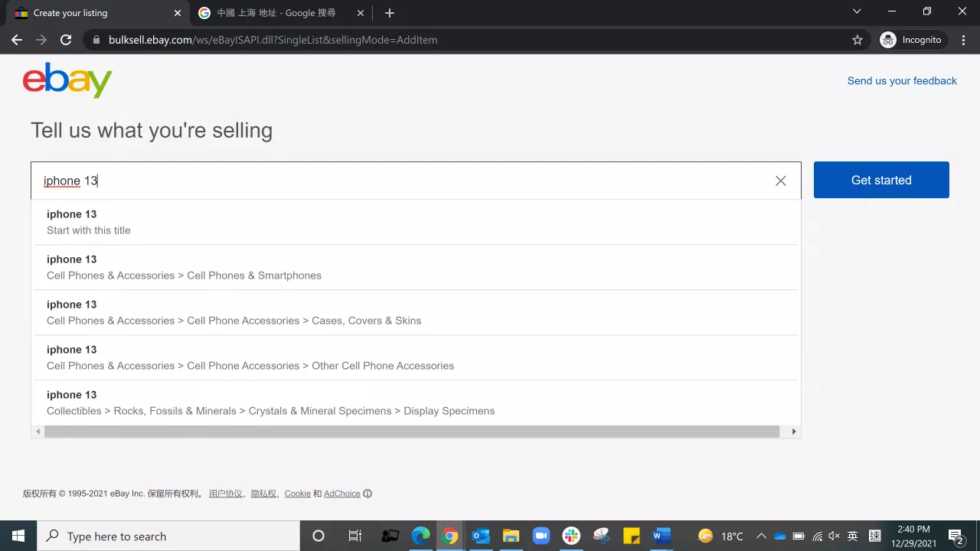Switch to the Google search tab
980x551 pixels.
click(x=276, y=13)
